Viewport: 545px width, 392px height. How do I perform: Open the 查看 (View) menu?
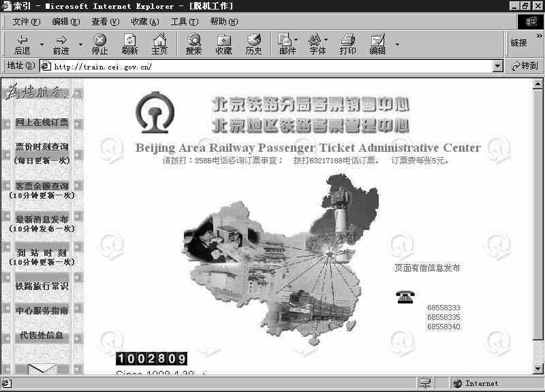pyautogui.click(x=104, y=21)
